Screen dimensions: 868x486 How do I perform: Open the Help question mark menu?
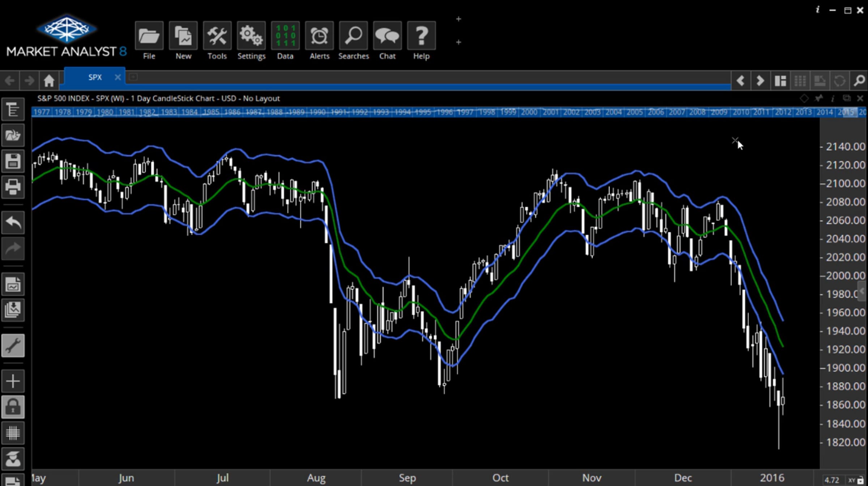coord(421,36)
